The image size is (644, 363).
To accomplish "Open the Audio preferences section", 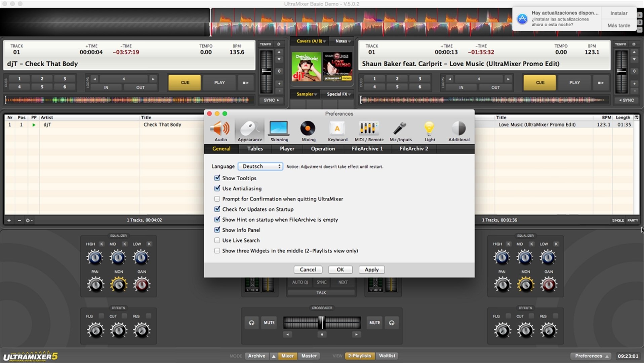I will pyautogui.click(x=220, y=132).
